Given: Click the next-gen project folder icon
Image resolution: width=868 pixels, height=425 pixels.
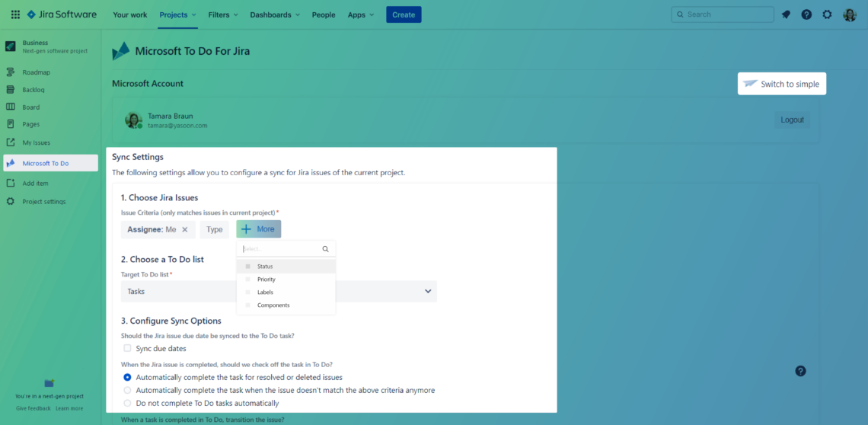Looking at the screenshot, I should pyautogui.click(x=49, y=383).
